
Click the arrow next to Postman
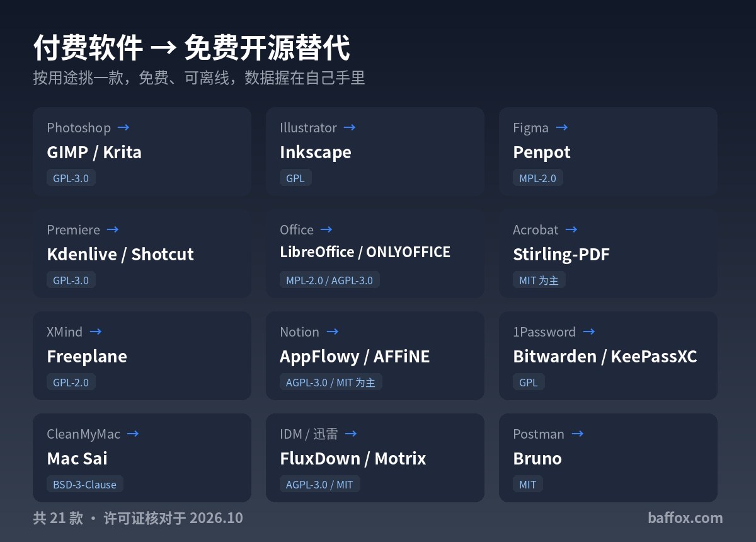(x=578, y=434)
